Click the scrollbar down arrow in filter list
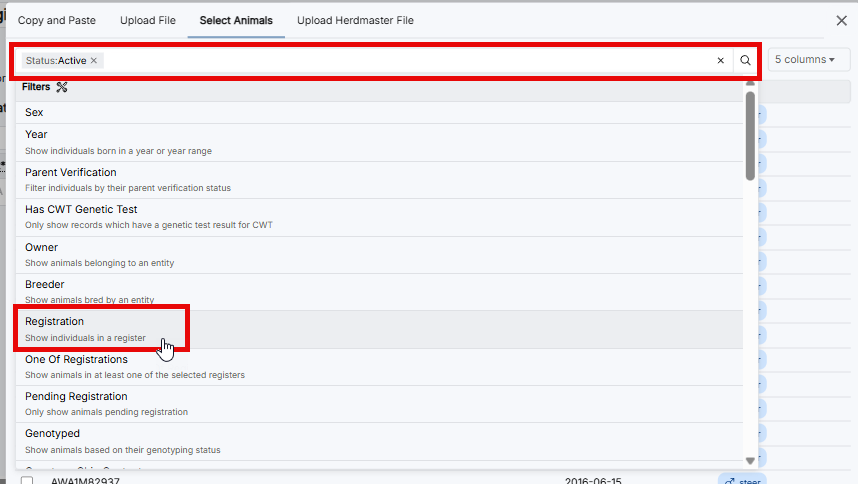 (750, 460)
